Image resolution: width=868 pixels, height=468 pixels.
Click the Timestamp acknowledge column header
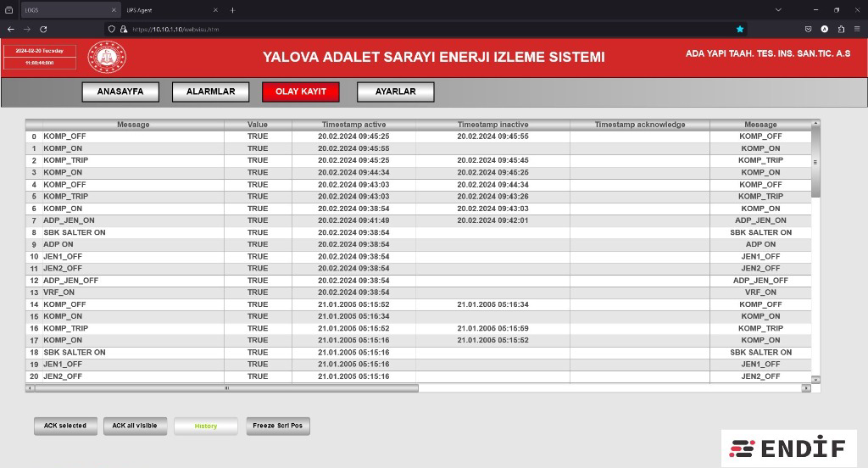click(640, 125)
